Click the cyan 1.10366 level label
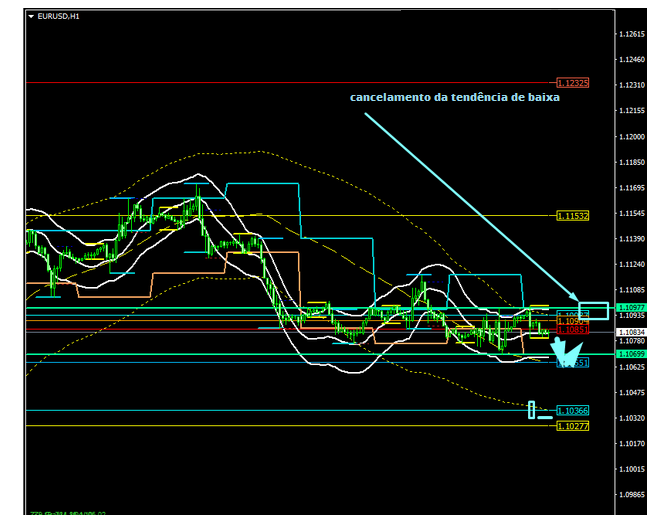The width and height of the screenshot is (659, 524). coord(573,410)
